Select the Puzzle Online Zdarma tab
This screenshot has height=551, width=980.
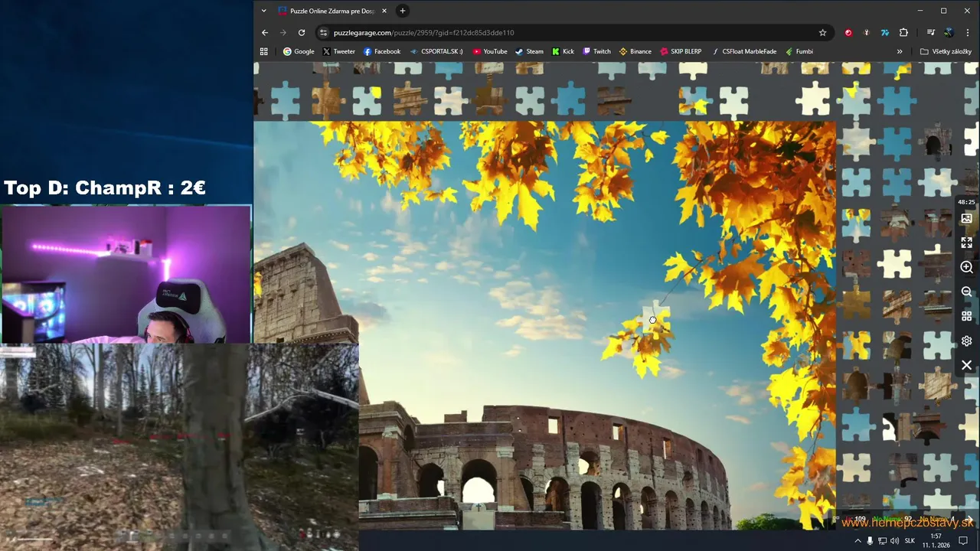[332, 11]
